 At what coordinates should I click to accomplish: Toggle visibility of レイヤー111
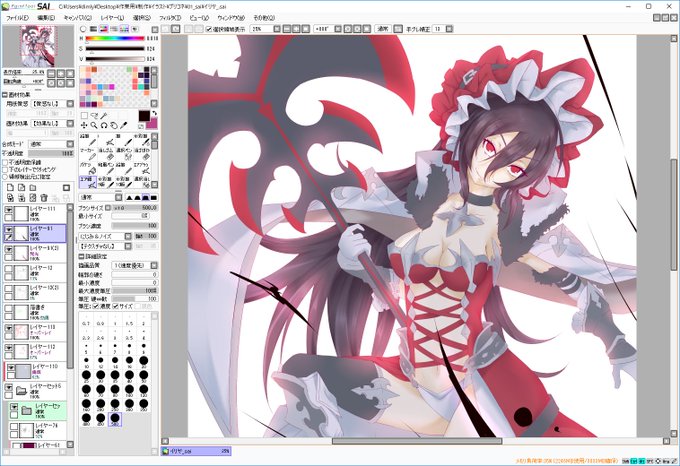tap(8, 210)
